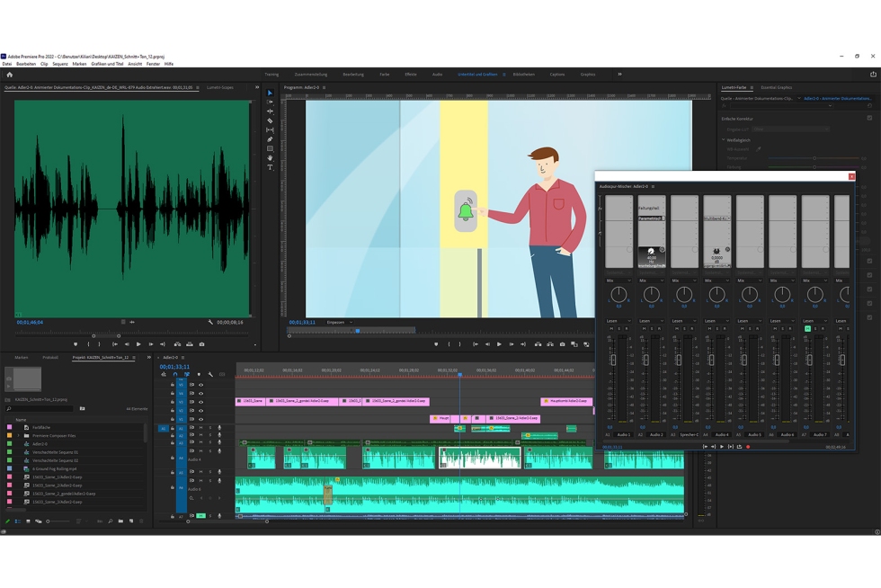881x588 pixels.
Task: Click the Audio 2 volume fader
Action: point(645,361)
